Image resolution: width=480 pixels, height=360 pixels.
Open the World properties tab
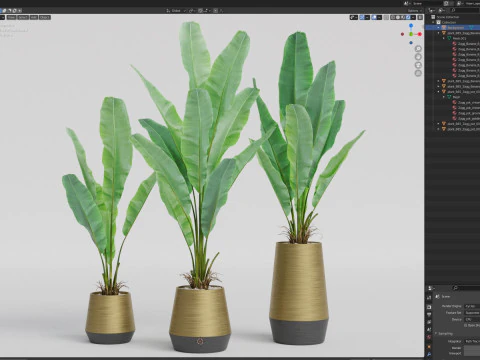coord(429,337)
